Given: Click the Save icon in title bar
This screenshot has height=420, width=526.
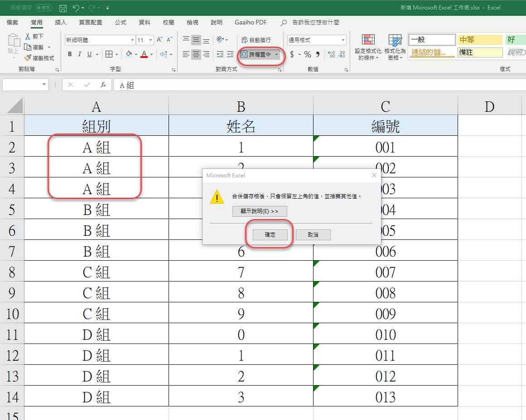Looking at the screenshot, I should 63,8.
